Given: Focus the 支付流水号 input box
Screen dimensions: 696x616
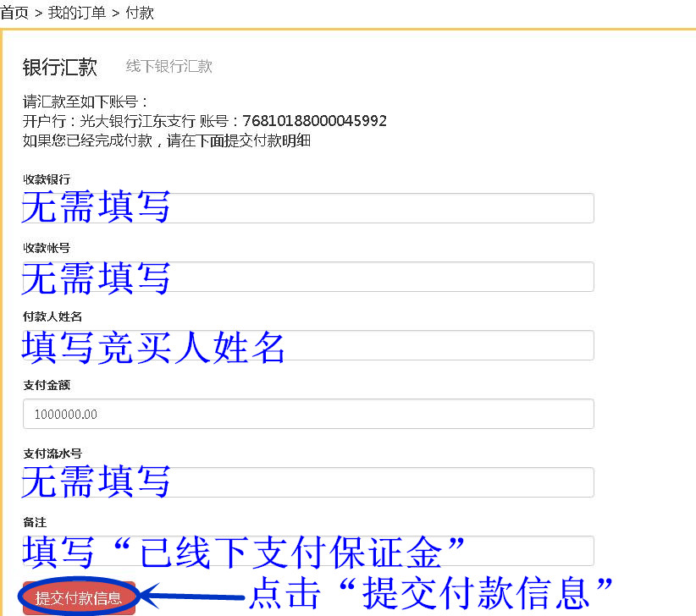Looking at the screenshot, I should 381,482.
